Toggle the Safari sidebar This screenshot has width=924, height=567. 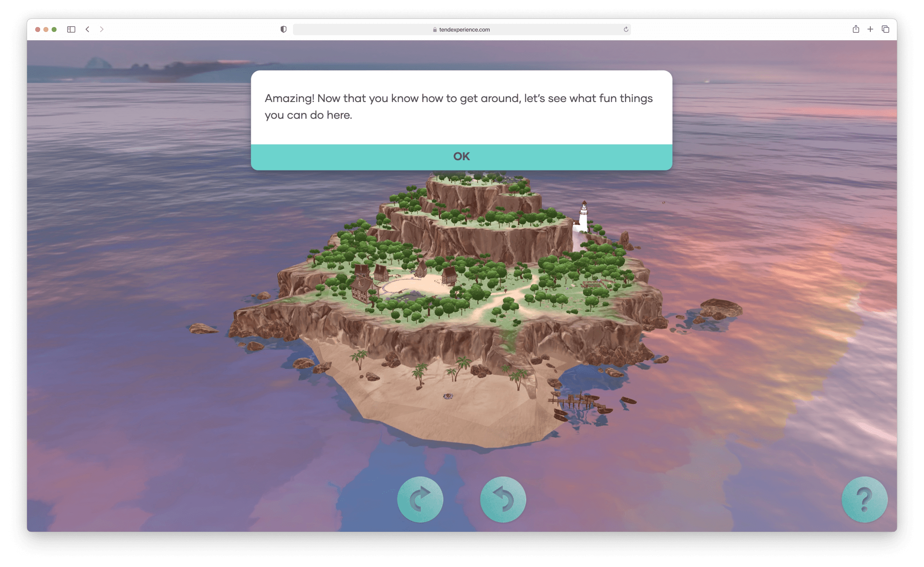click(71, 29)
